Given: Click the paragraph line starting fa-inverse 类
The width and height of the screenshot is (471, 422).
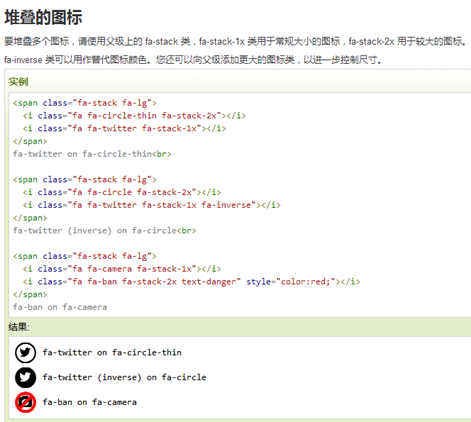Looking at the screenshot, I should [x=193, y=60].
